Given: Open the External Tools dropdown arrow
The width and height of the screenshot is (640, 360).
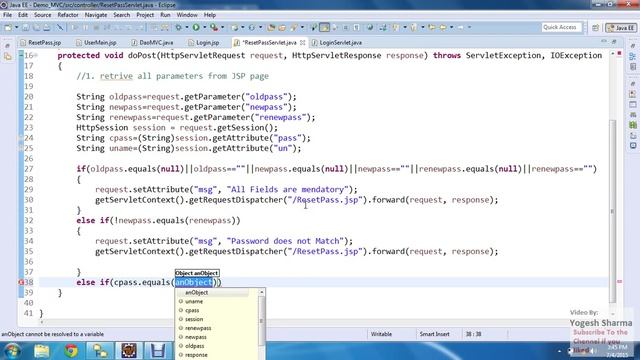Looking at the screenshot, I should (222, 27).
